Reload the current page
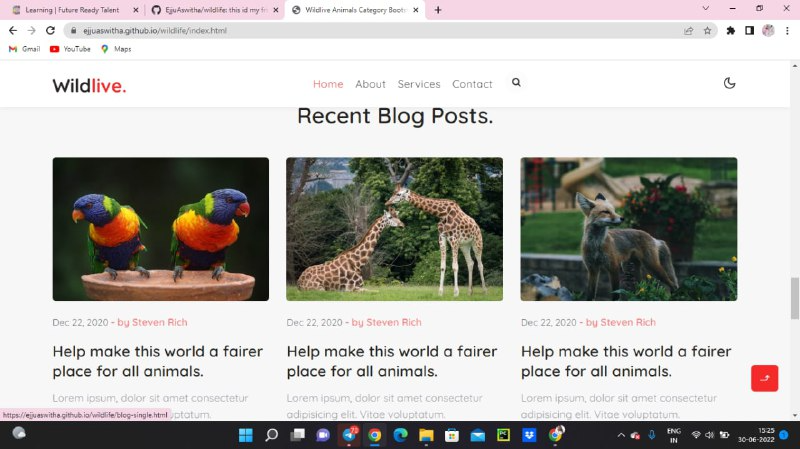This screenshot has height=449, width=800. [50, 31]
